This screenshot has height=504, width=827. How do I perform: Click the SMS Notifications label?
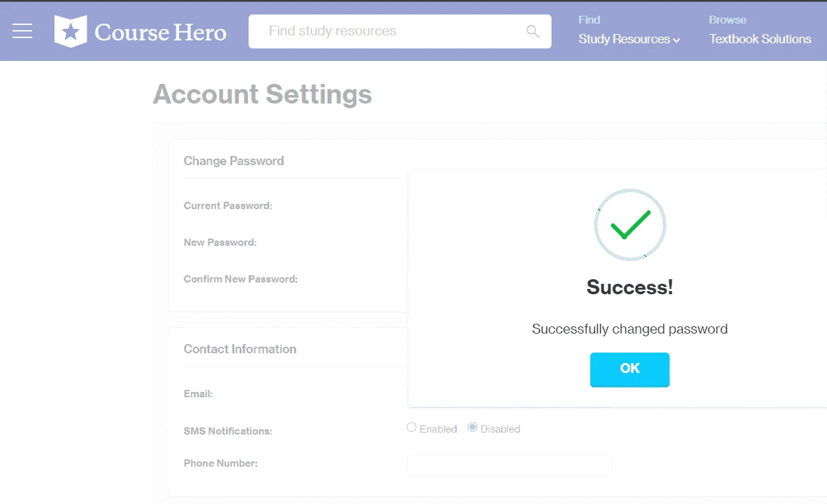pyautogui.click(x=228, y=431)
